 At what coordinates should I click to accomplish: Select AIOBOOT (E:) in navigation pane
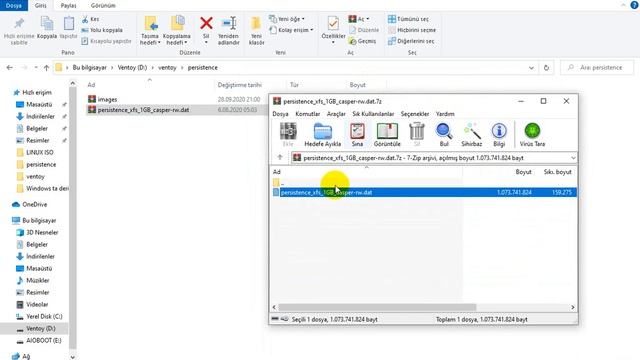[44, 340]
